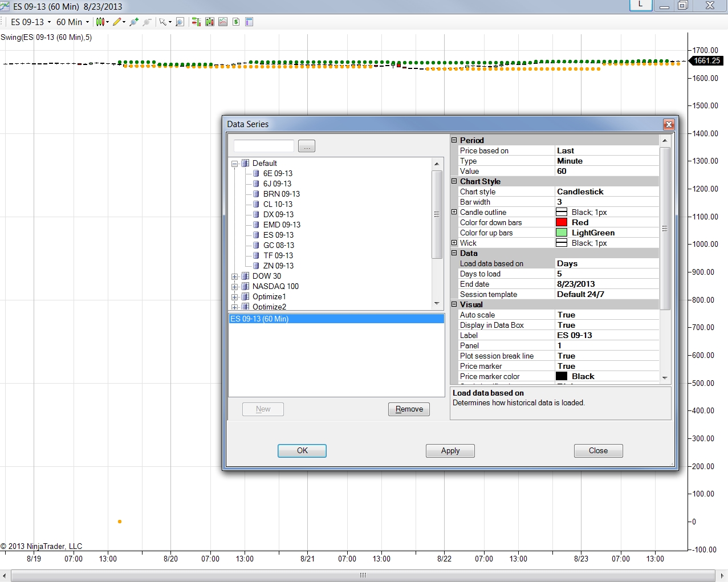Click the zoom in icon with plus
The width and height of the screenshot is (728, 582).
coord(134,22)
